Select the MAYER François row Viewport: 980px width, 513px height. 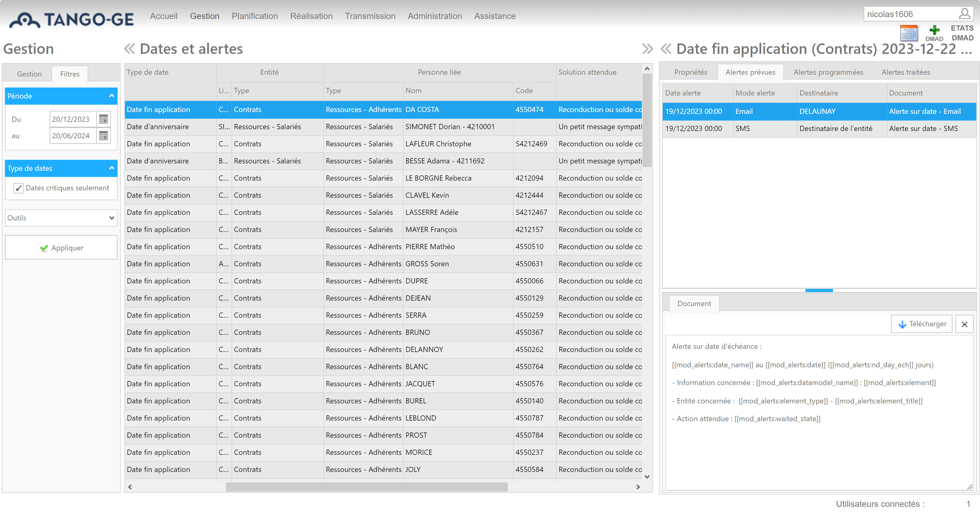[x=383, y=230]
